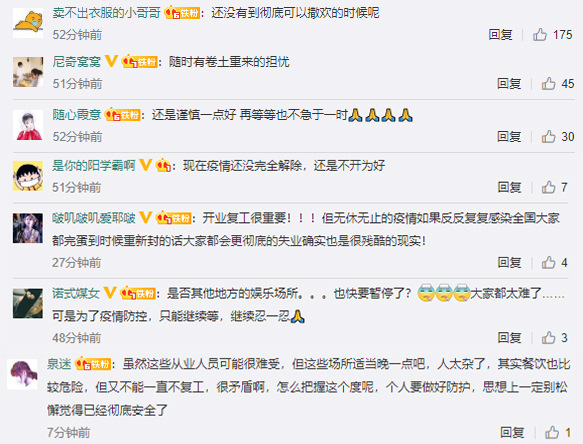Reply to the comment posted 27分钟前
Viewport: 583px width, 444px height.
[510, 263]
